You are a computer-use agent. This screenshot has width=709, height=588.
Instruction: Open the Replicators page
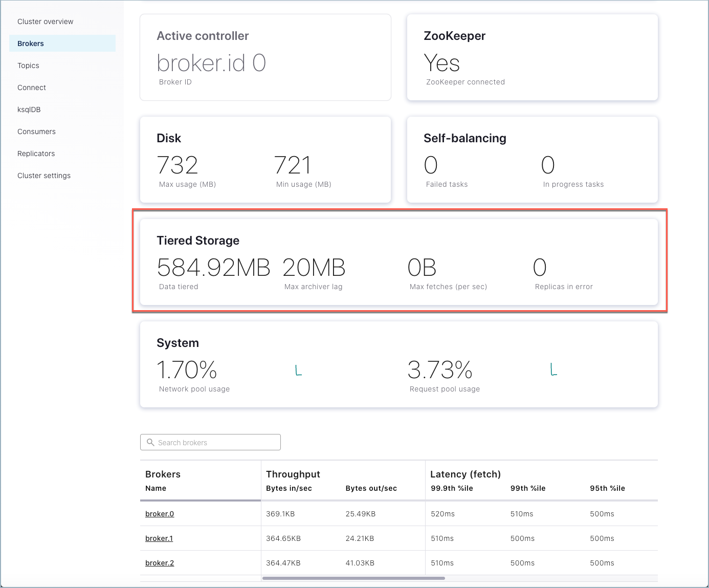pyautogui.click(x=36, y=154)
